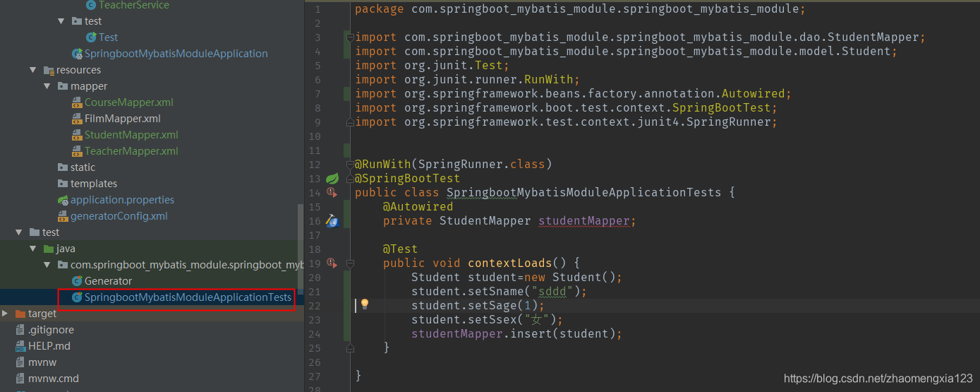This screenshot has height=392, width=980.
Task: Click the yellow lightbulb intention icon
Action: (x=365, y=304)
